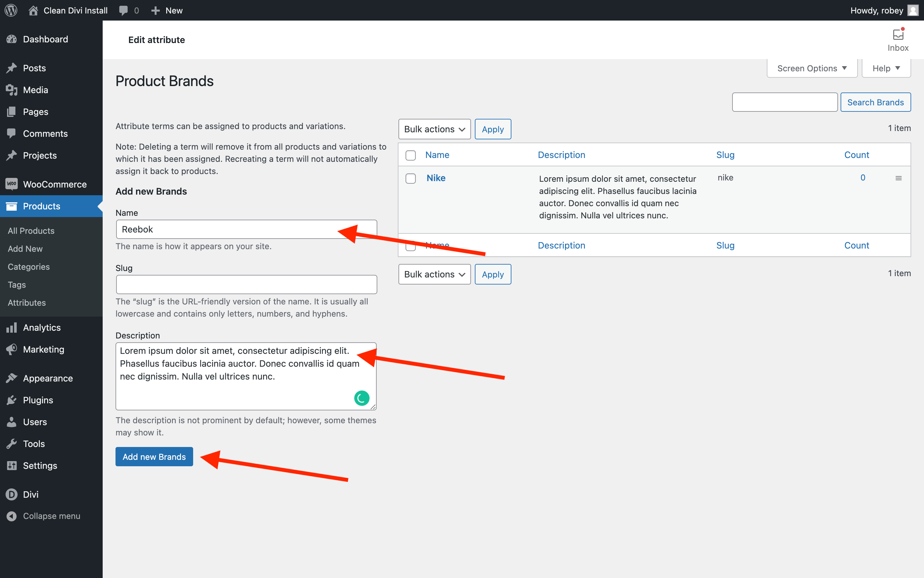Check the select-all checkbox in table footer
This screenshot has height=578, width=924.
point(410,246)
